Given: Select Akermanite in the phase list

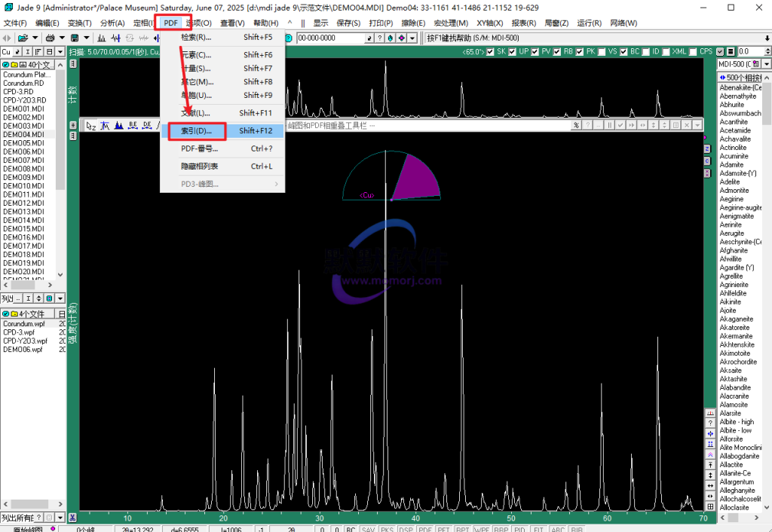Looking at the screenshot, I should click(736, 336).
